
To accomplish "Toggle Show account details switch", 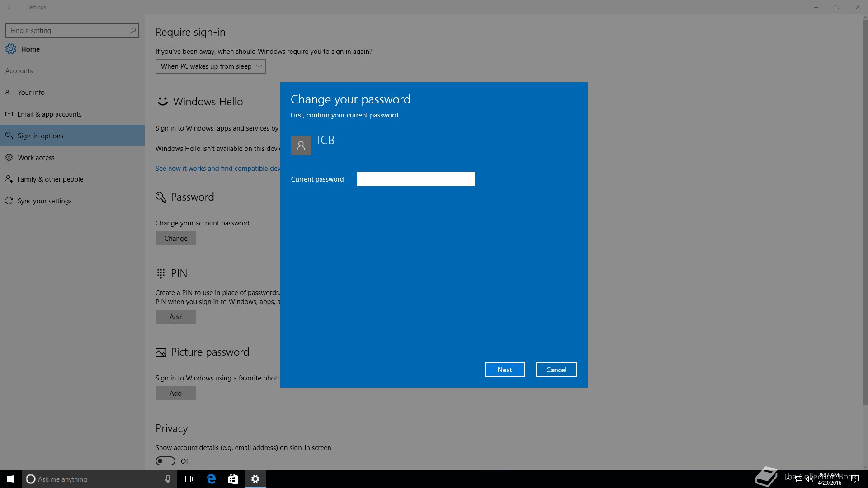I will [x=165, y=461].
